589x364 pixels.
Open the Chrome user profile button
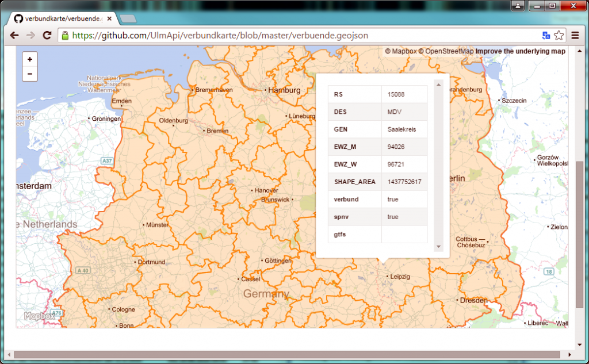pos(518,6)
